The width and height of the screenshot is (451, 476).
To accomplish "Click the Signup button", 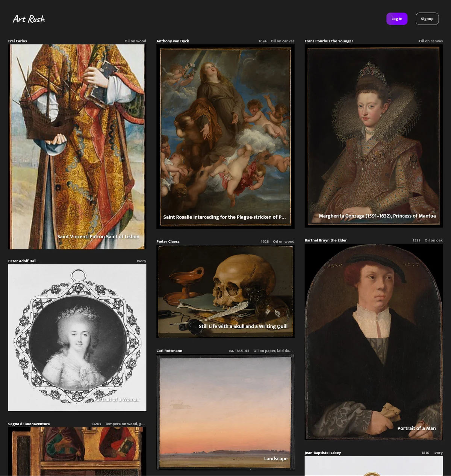I will click(x=427, y=19).
